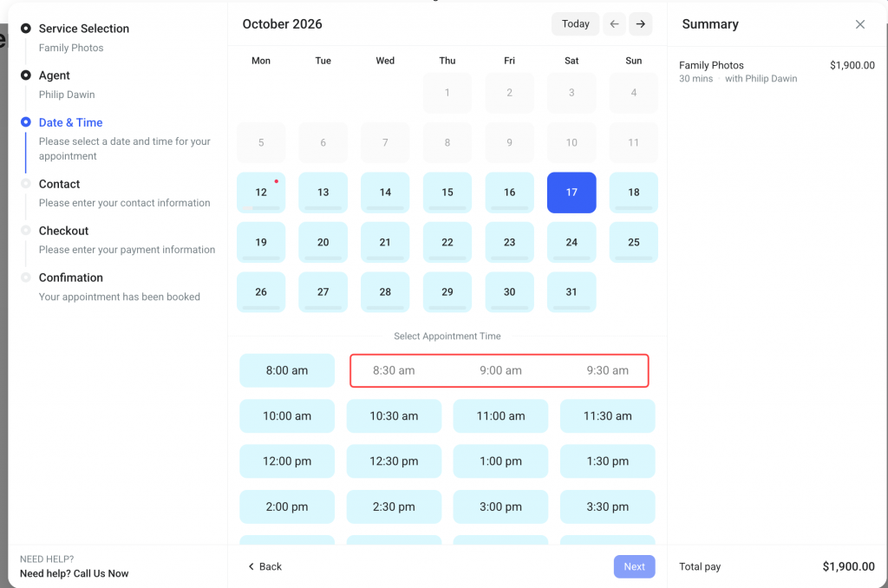Select the Date & Time step
888x588 pixels.
coord(71,122)
